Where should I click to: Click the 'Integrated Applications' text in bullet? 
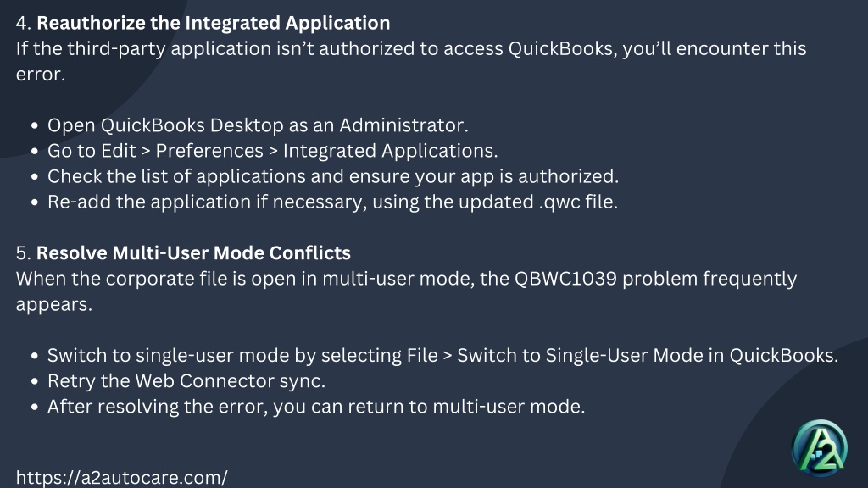tap(390, 151)
